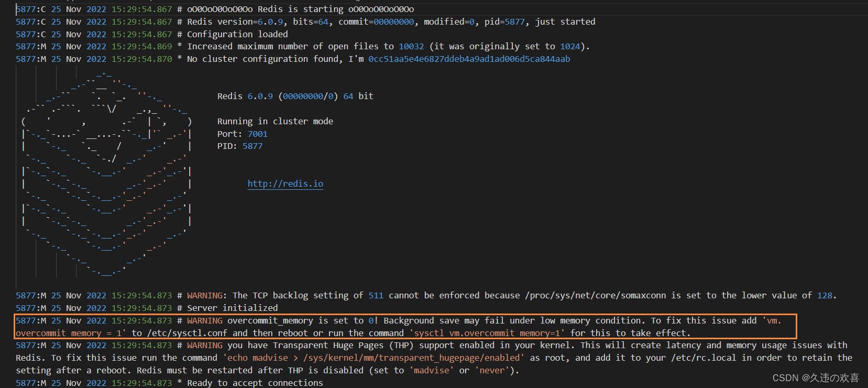Screen dimensions: 868x388
Task: Click timestamp 15:29:54.869 log entry
Action: click(x=141, y=46)
